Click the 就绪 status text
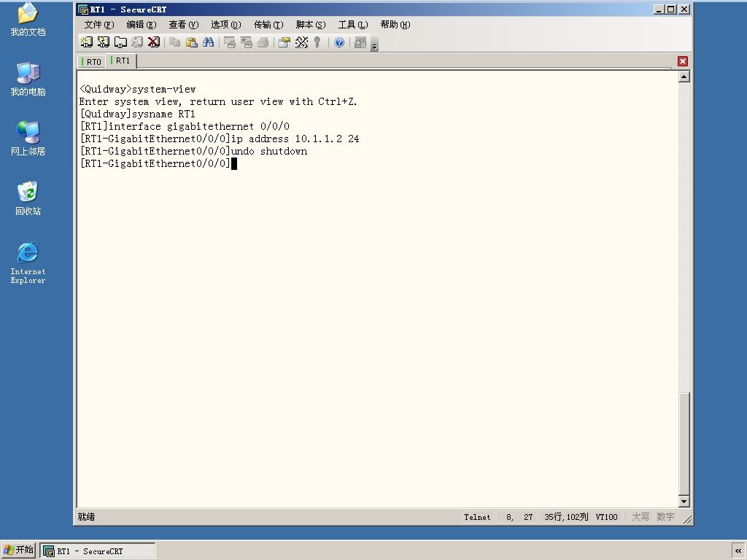Image resolution: width=747 pixels, height=560 pixels. [86, 517]
